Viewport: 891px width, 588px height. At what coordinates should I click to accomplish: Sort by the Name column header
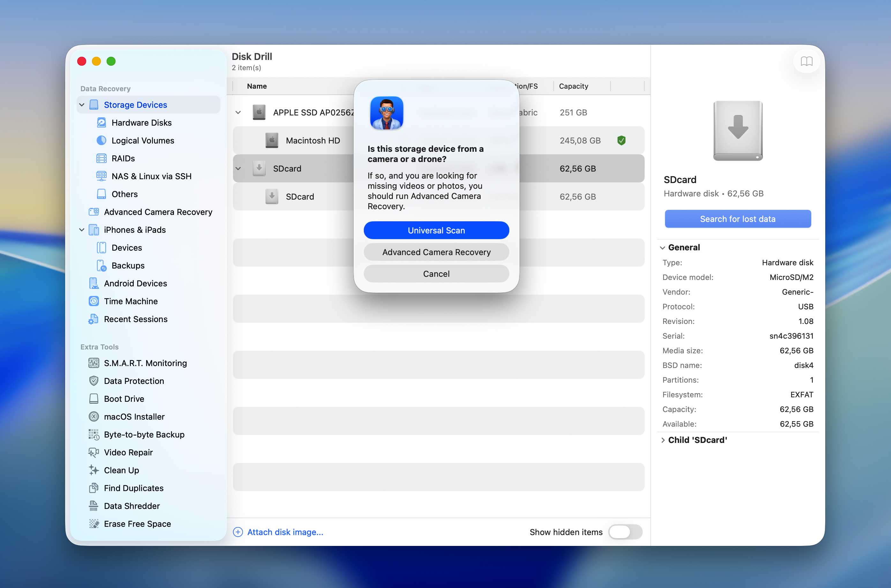click(257, 86)
